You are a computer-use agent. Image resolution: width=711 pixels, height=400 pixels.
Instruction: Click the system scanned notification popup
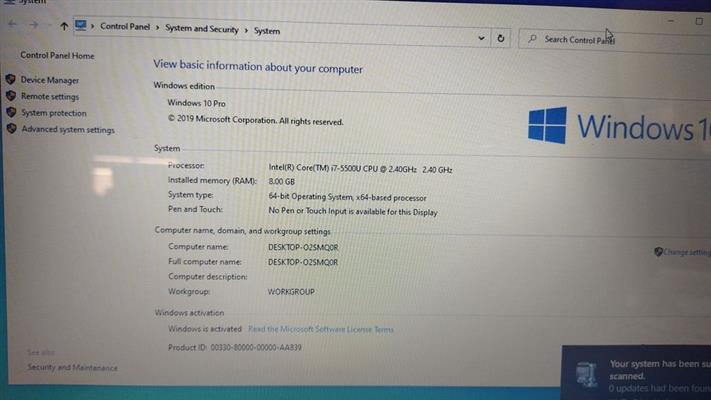pos(636,372)
